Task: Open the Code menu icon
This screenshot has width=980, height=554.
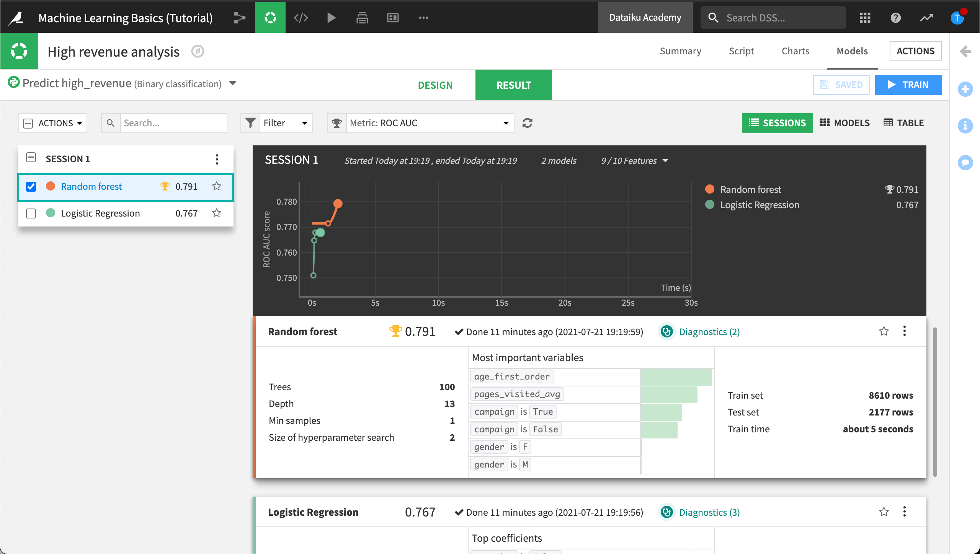Action: tap(301, 18)
